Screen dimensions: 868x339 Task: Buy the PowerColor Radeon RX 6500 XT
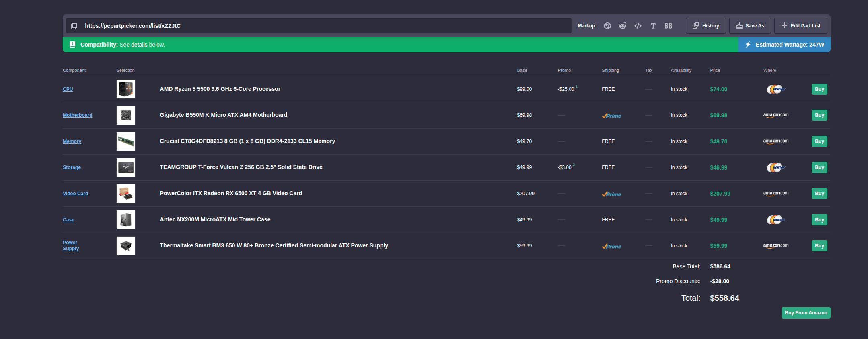pos(819,194)
